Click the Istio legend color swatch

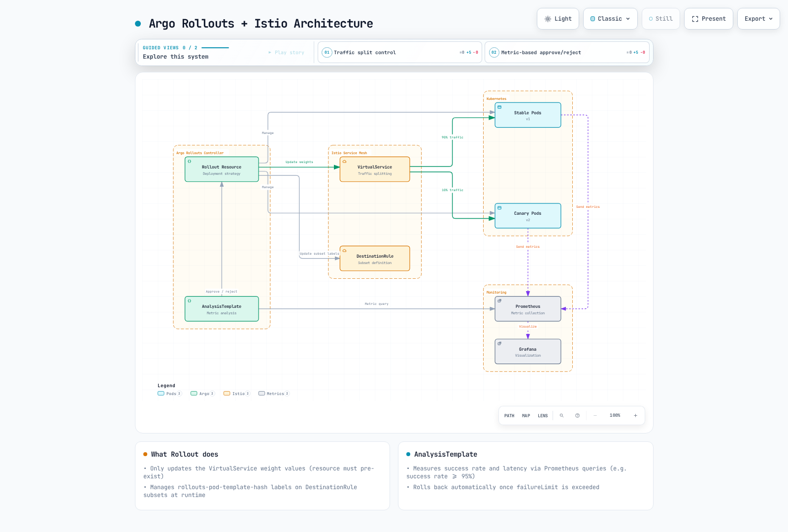(227, 394)
